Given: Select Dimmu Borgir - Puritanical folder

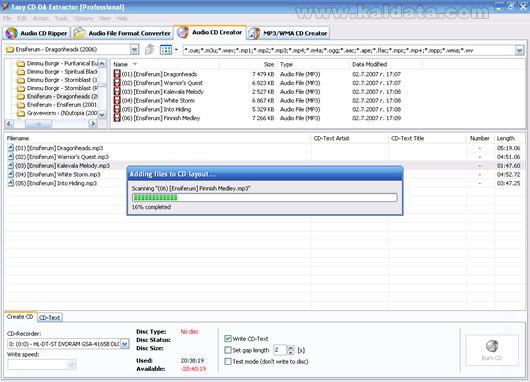Looking at the screenshot, I should tap(57, 63).
